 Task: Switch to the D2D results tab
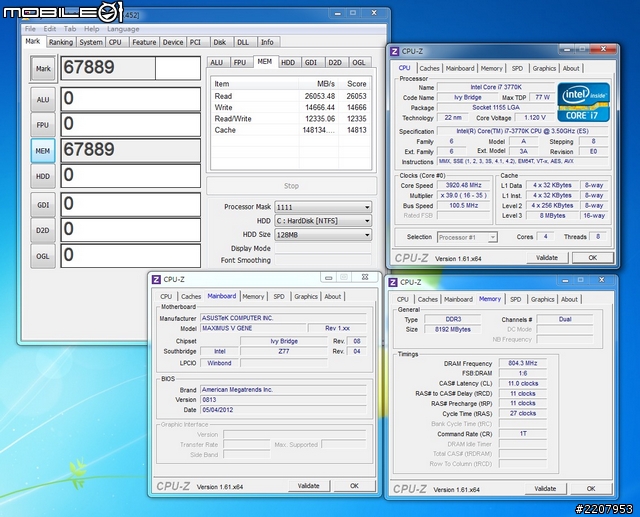(335, 62)
